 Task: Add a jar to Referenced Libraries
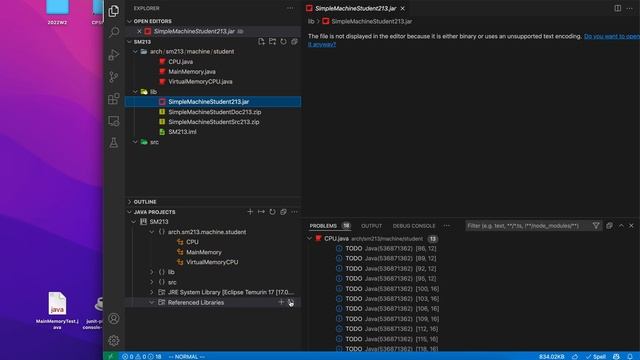tap(281, 302)
